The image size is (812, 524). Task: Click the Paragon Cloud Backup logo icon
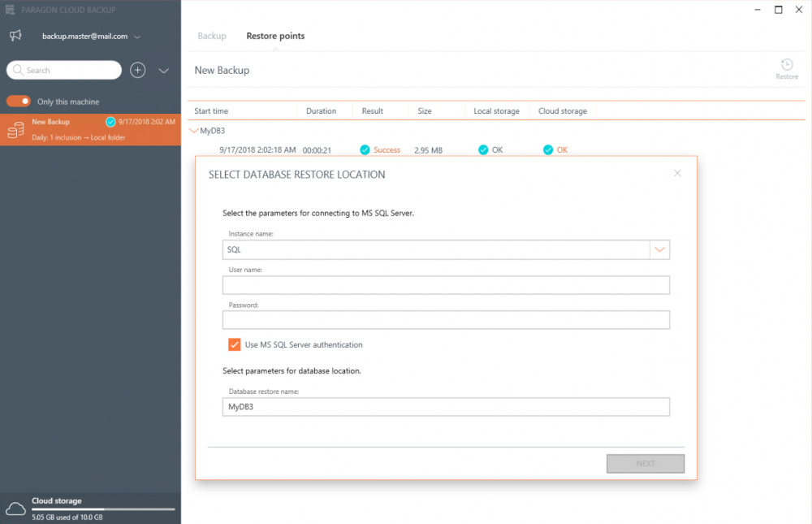point(10,10)
